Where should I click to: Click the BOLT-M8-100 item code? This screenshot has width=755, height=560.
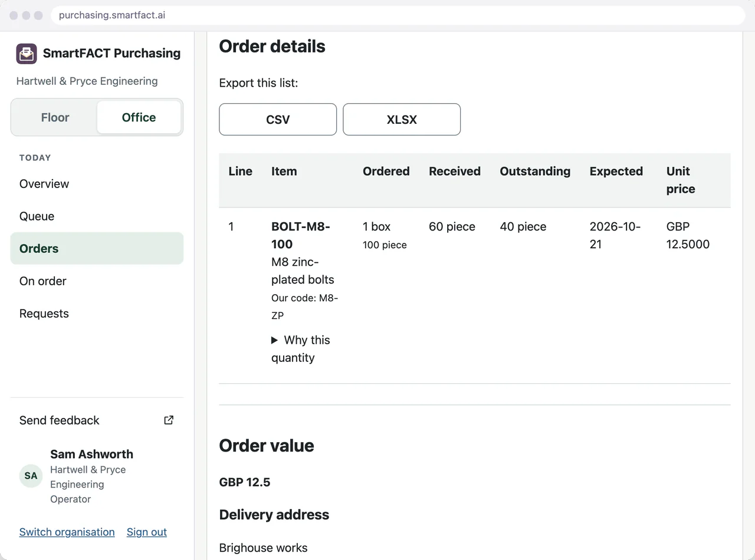[x=301, y=235]
